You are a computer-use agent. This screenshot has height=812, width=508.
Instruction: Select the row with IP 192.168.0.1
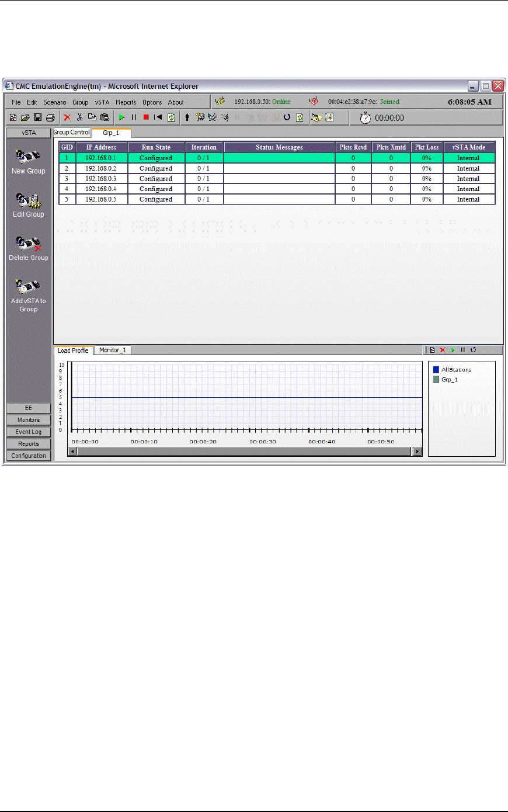[277, 158]
